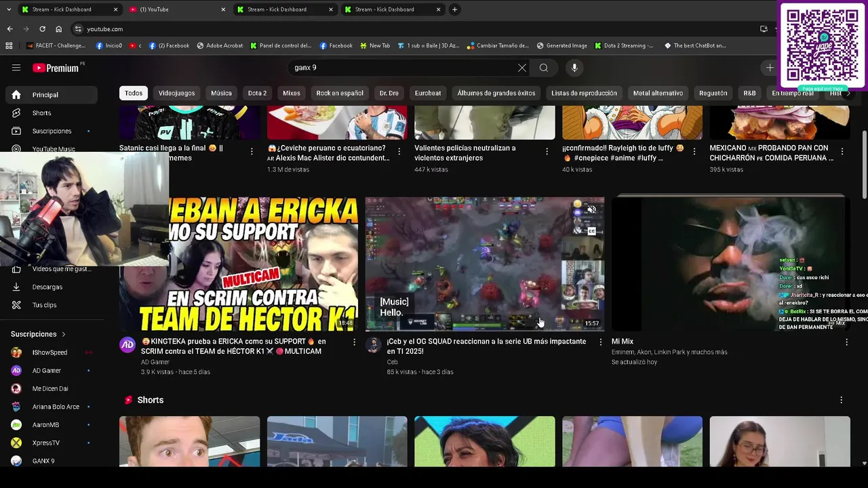This screenshot has width=868, height=488.
Task: Run the search with the magnifier icon
Action: coord(543,68)
